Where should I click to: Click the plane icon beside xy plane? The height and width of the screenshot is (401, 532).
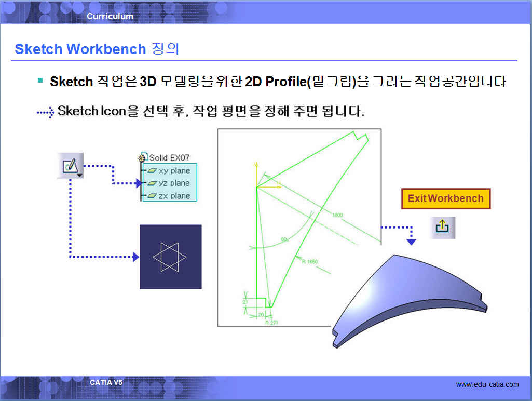152,171
